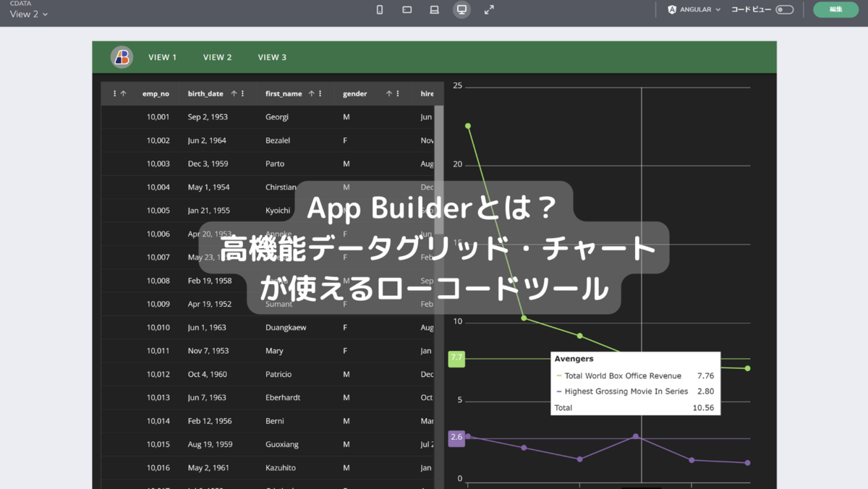Open the birth_date column options menu
The width and height of the screenshot is (868, 489).
(242, 93)
